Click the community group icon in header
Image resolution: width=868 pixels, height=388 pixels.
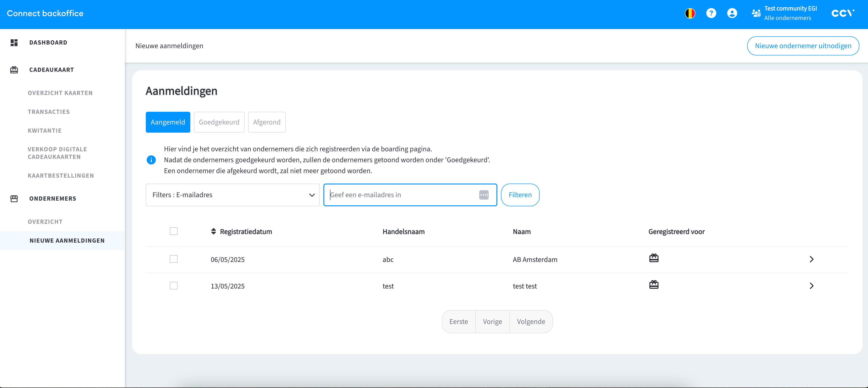pos(756,13)
